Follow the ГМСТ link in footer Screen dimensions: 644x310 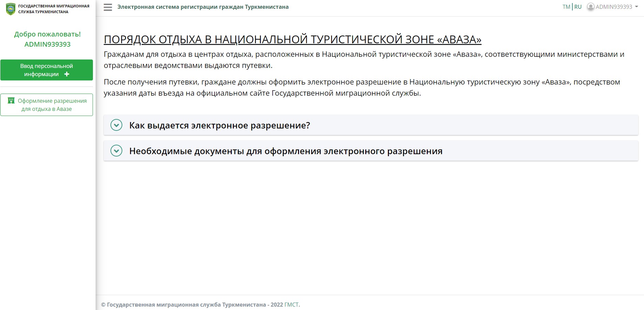[x=291, y=305]
